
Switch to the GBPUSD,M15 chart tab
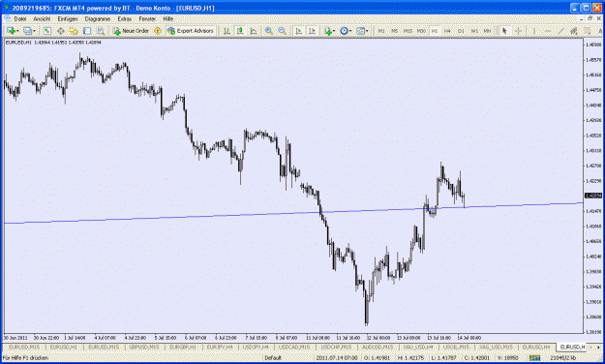point(144,348)
